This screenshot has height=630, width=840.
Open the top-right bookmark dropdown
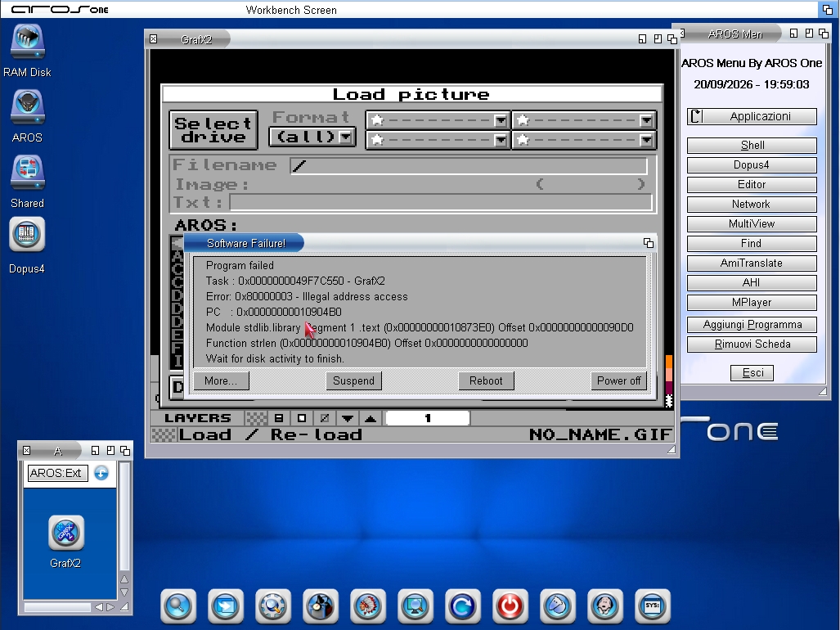(x=646, y=120)
